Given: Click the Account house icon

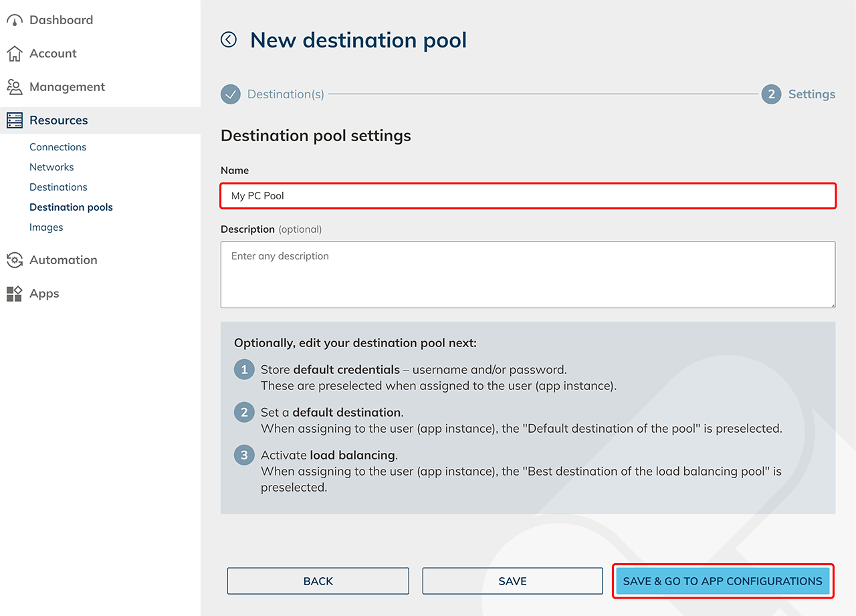Looking at the screenshot, I should coord(15,54).
